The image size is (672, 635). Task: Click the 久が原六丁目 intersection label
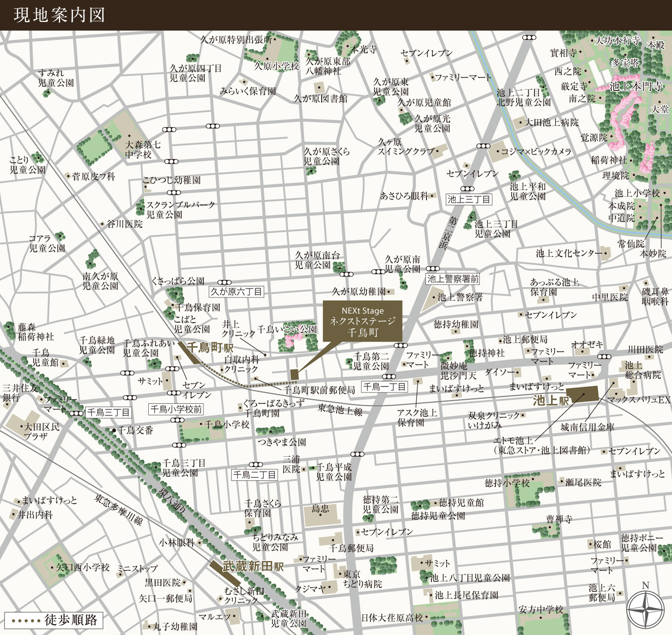coord(237,292)
